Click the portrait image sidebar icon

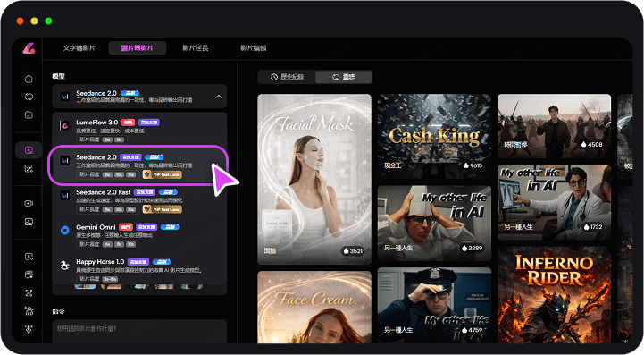(x=29, y=222)
